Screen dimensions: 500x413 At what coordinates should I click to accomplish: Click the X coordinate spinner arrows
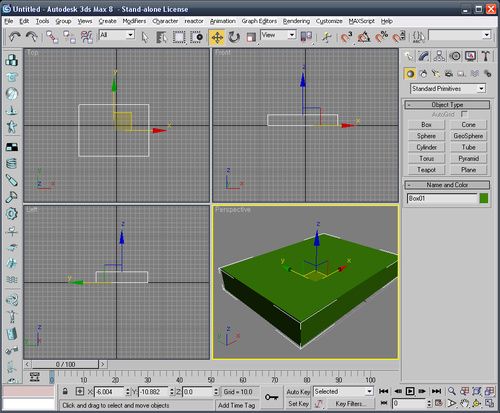click(x=127, y=392)
